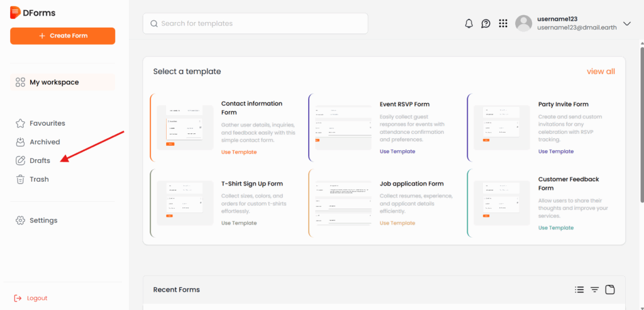This screenshot has width=644, height=310.
Task: Click the view all templates link
Action: pos(601,72)
